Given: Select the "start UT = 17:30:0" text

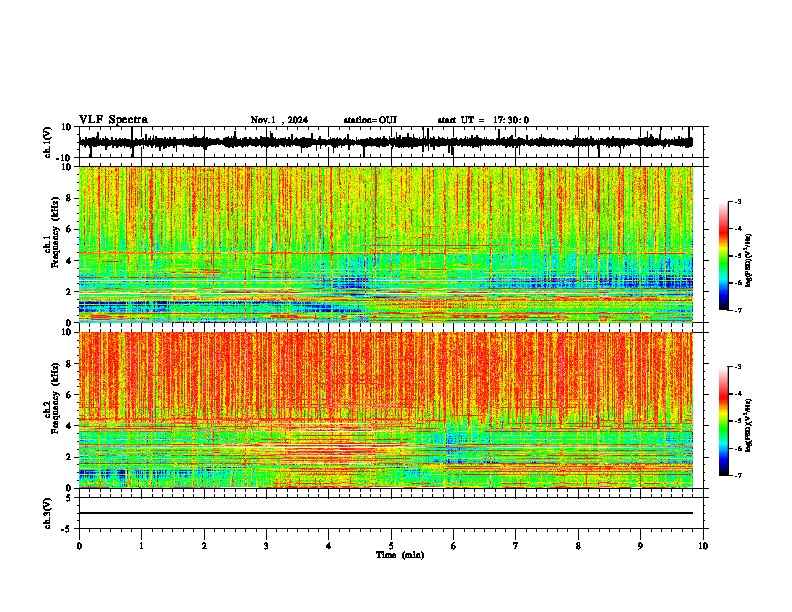Looking at the screenshot, I should 483,120.
